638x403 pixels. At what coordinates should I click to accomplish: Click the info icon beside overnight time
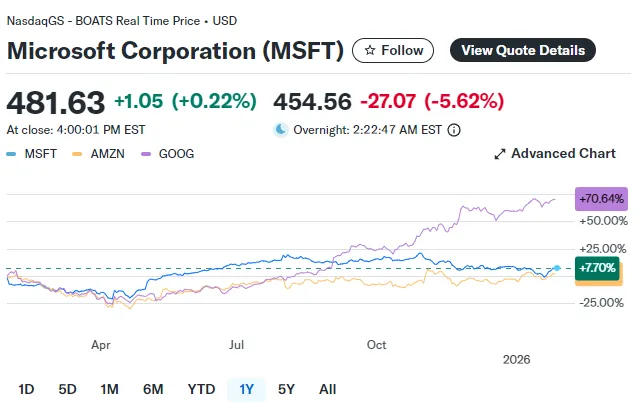coord(454,130)
